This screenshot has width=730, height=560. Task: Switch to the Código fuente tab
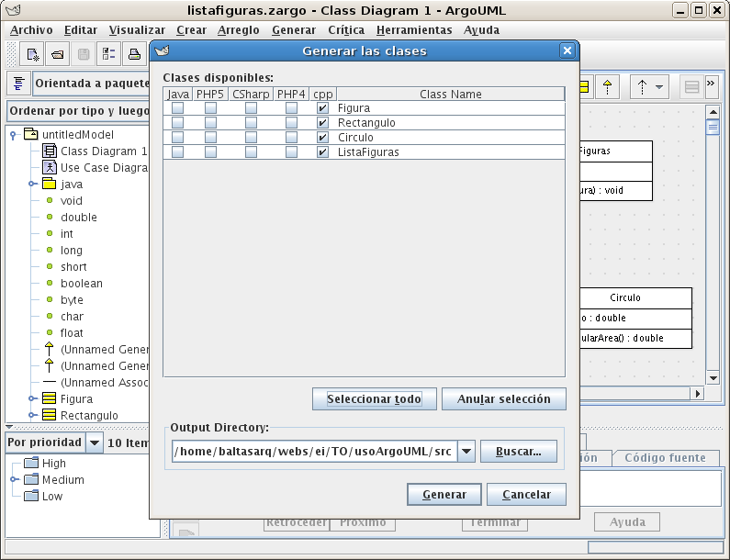(665, 457)
